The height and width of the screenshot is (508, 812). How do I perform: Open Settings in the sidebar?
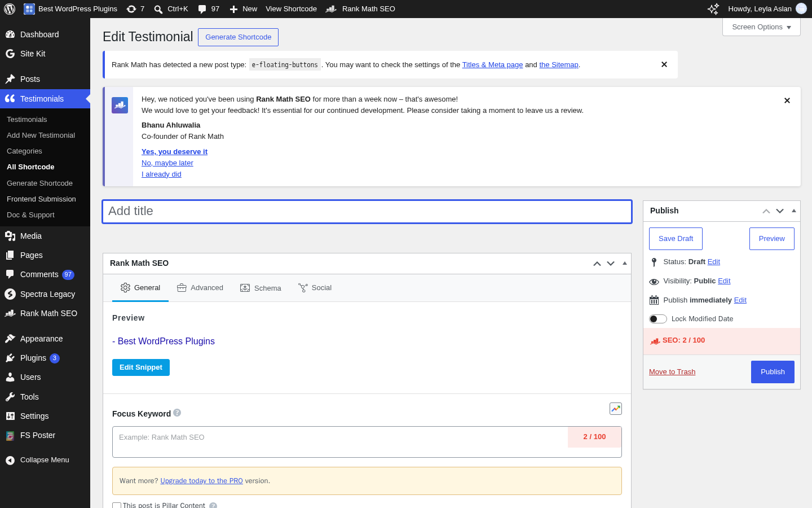tap(45, 416)
